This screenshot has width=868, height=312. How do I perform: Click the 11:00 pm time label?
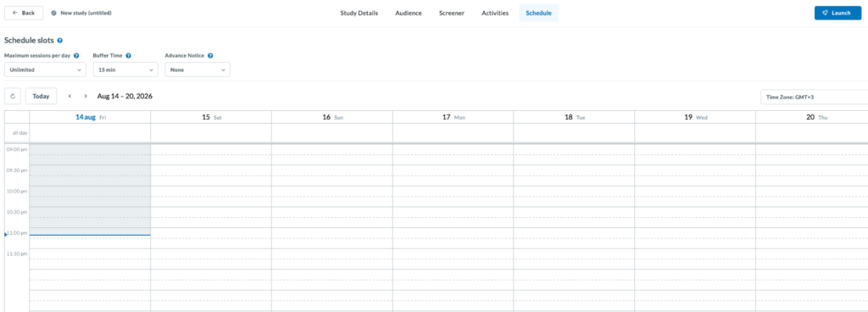17,233
